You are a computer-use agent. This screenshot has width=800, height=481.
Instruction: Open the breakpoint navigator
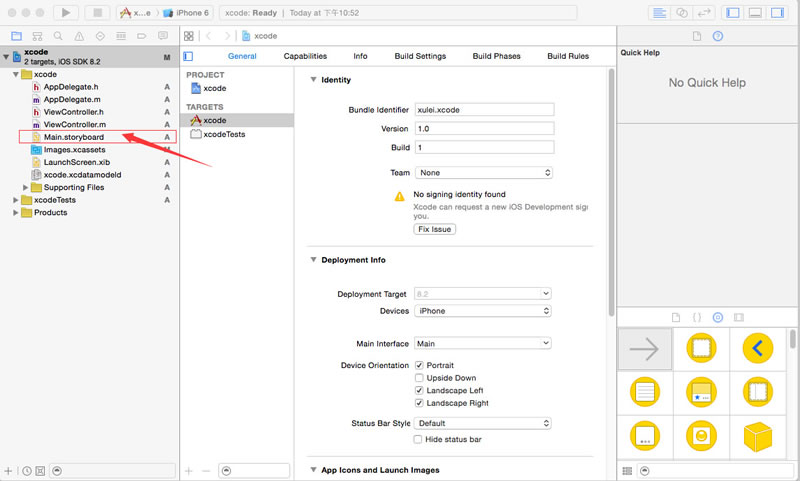pos(142,36)
